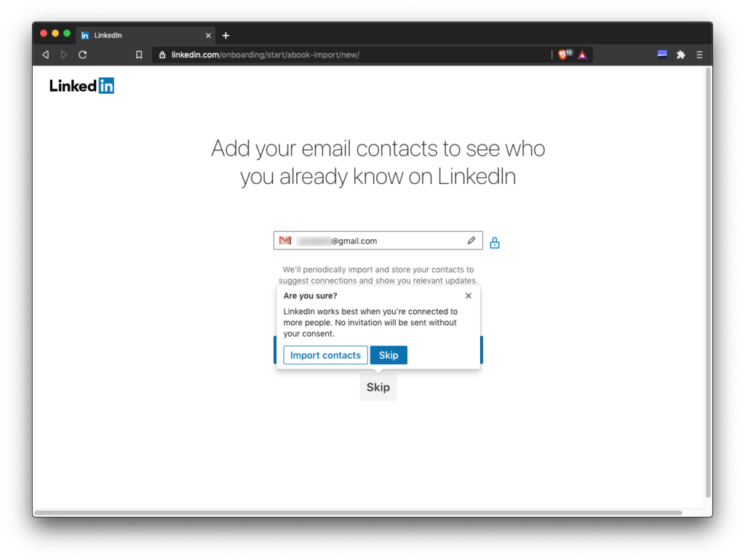The width and height of the screenshot is (745, 560).
Task: Click the site padlock in the address bar
Action: click(162, 55)
